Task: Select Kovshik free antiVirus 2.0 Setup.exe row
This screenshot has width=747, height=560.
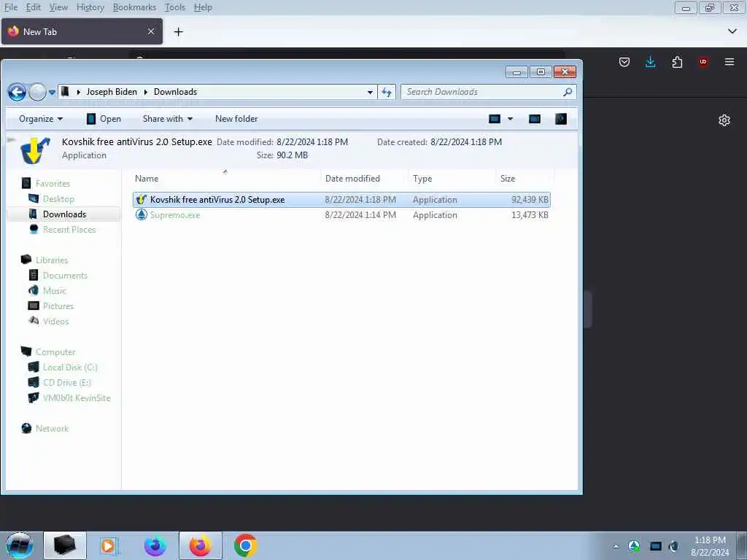Action: click(341, 200)
